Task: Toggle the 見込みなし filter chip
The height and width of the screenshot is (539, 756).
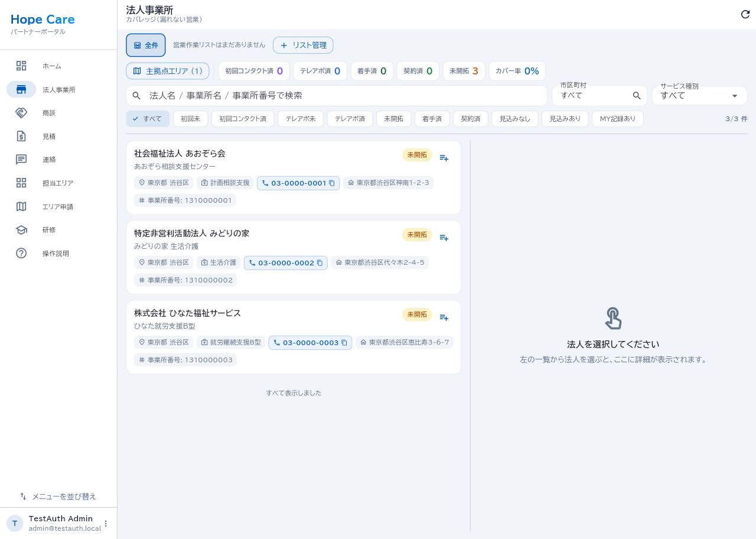Action: pos(515,119)
